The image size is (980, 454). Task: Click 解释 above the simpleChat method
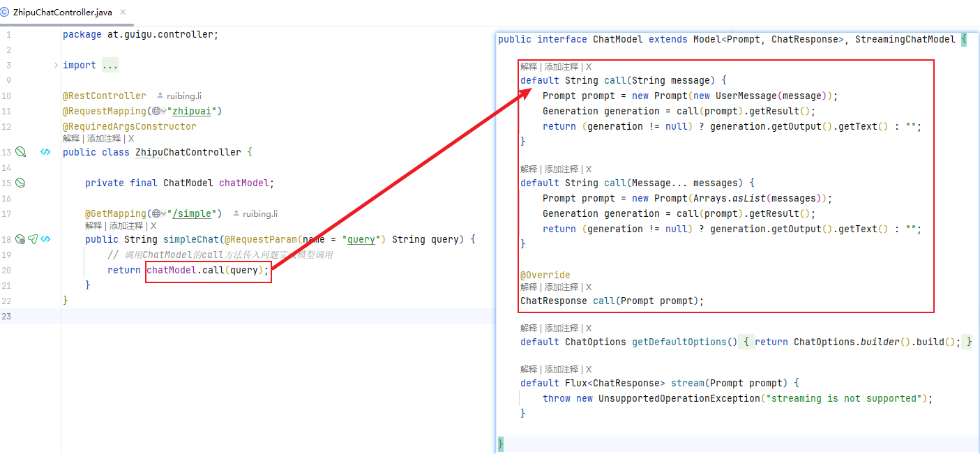pos(93,226)
